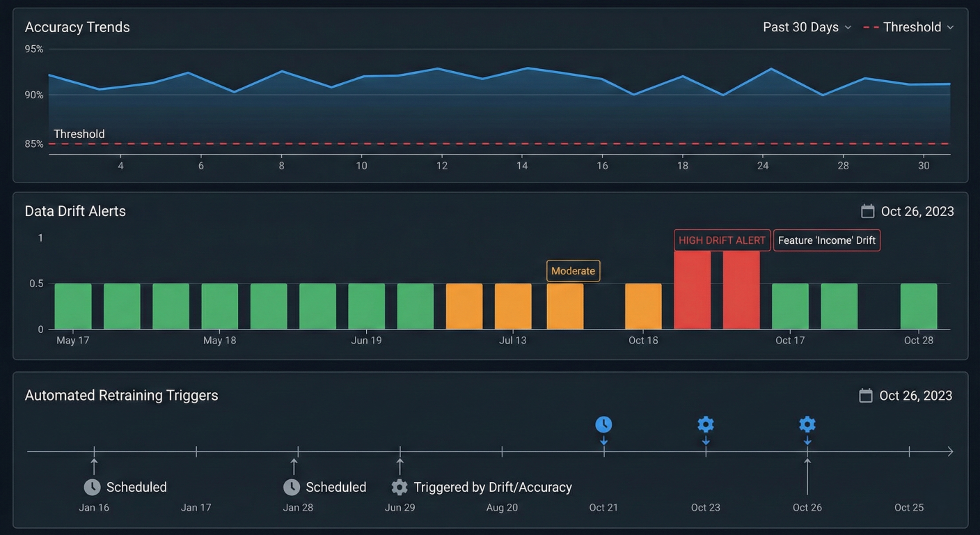Image resolution: width=980 pixels, height=535 pixels.
Task: Open the Past 30 Days dropdown
Action: (x=807, y=27)
